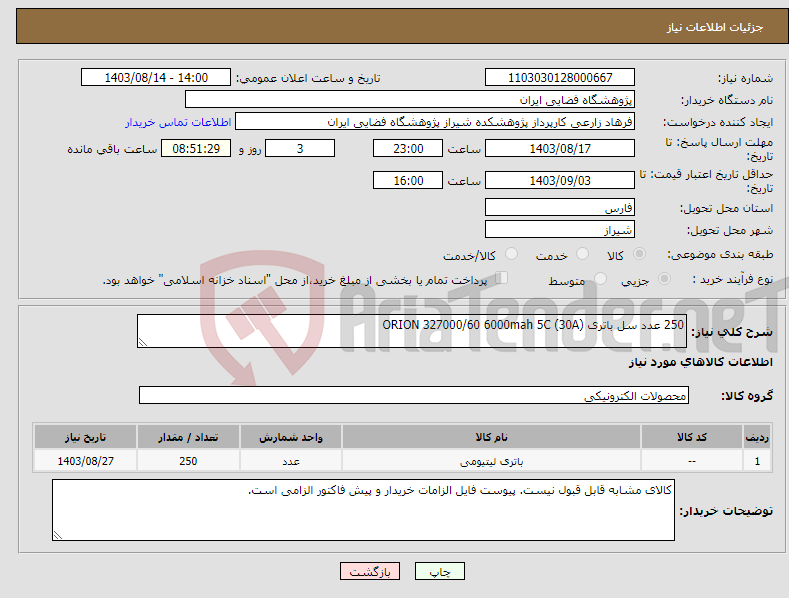The height and width of the screenshot is (598, 789).
Task: Click the remaining days field showing 3
Action: [300, 148]
